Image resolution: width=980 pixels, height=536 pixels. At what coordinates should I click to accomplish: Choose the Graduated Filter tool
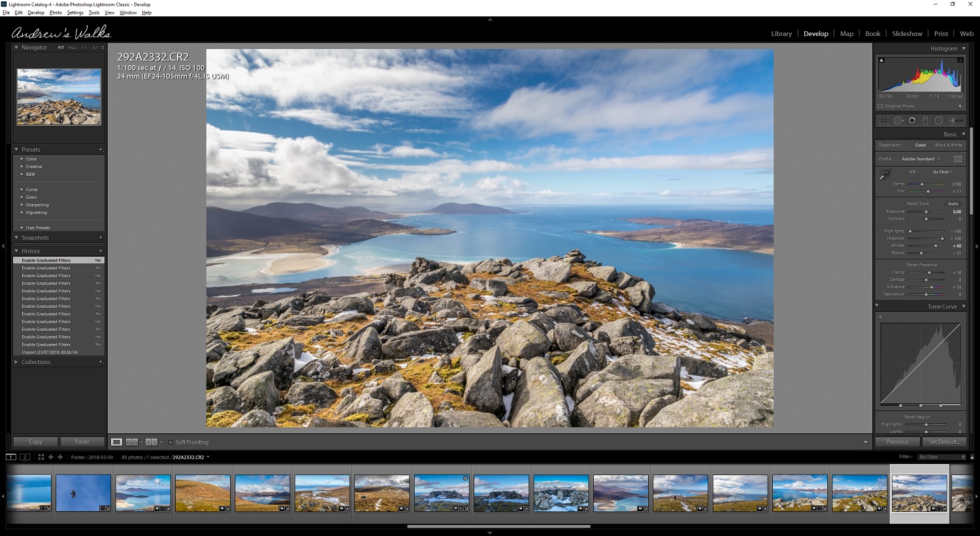tap(925, 120)
